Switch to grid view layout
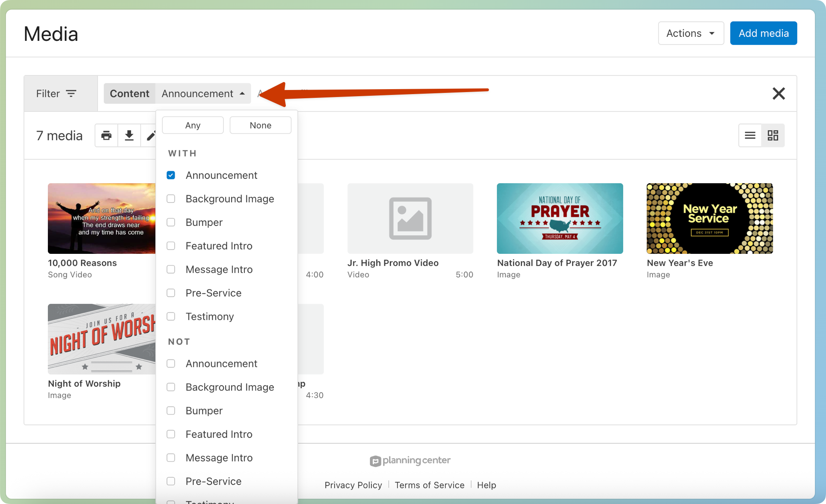 tap(773, 135)
